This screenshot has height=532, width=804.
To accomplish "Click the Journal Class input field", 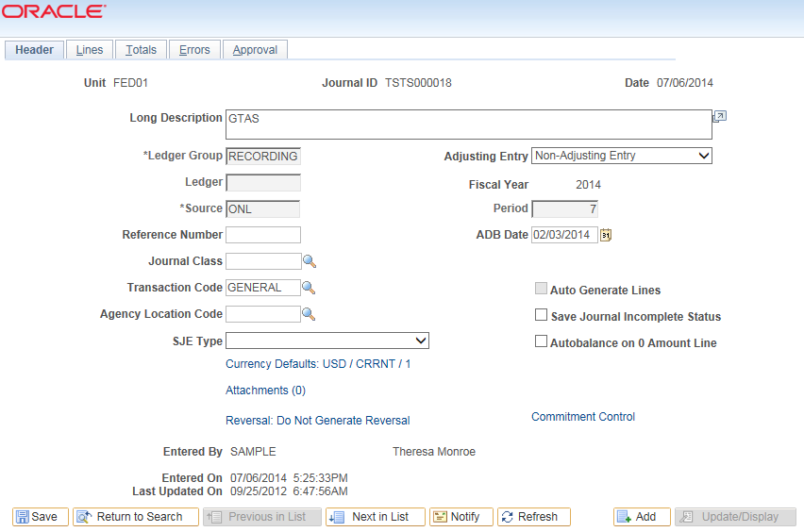I will [x=263, y=261].
